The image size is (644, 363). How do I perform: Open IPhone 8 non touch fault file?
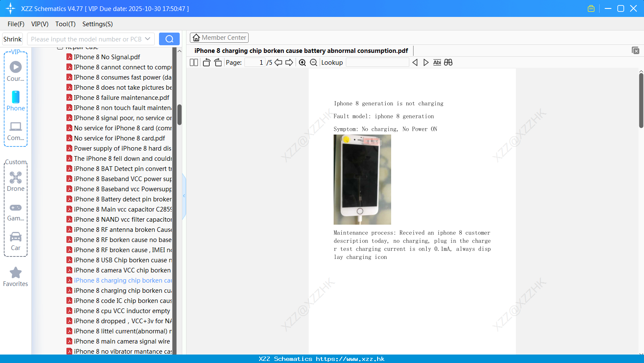coord(119,108)
